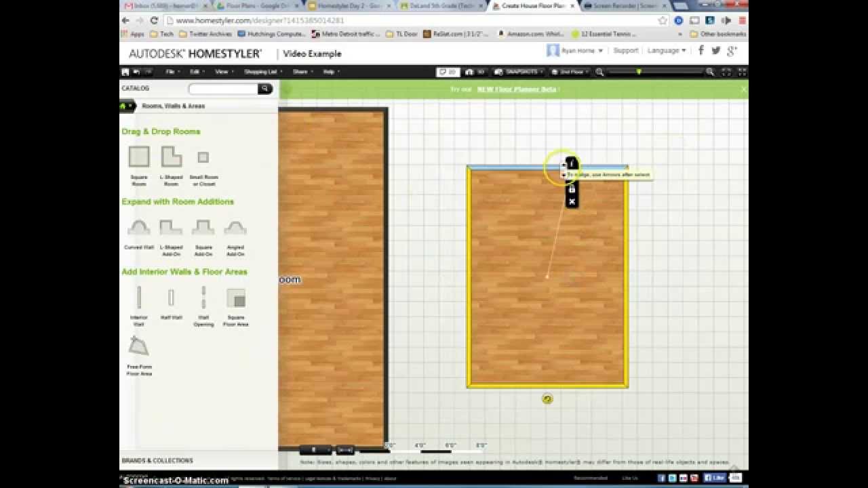Select the Half Wall tool
Screen dimensions: 868x488
[171, 298]
